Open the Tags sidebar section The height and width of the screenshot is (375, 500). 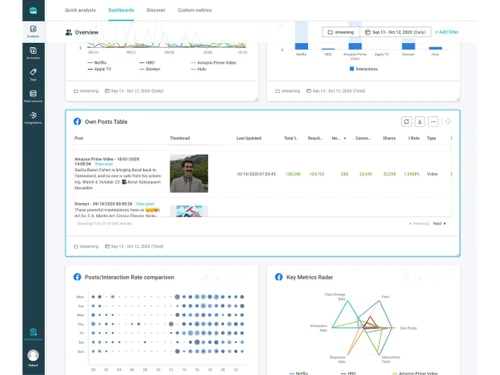point(33,75)
